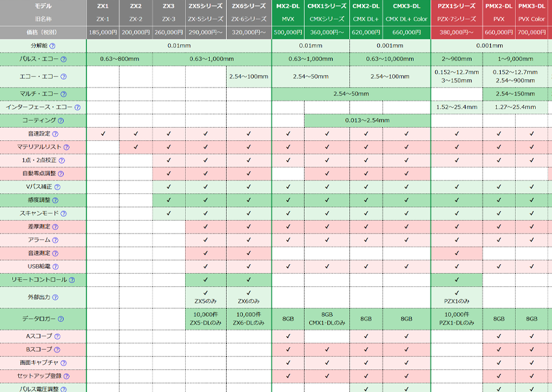Click the question mark beside インターフェース・エコー
The image size is (552, 392).
click(77, 107)
